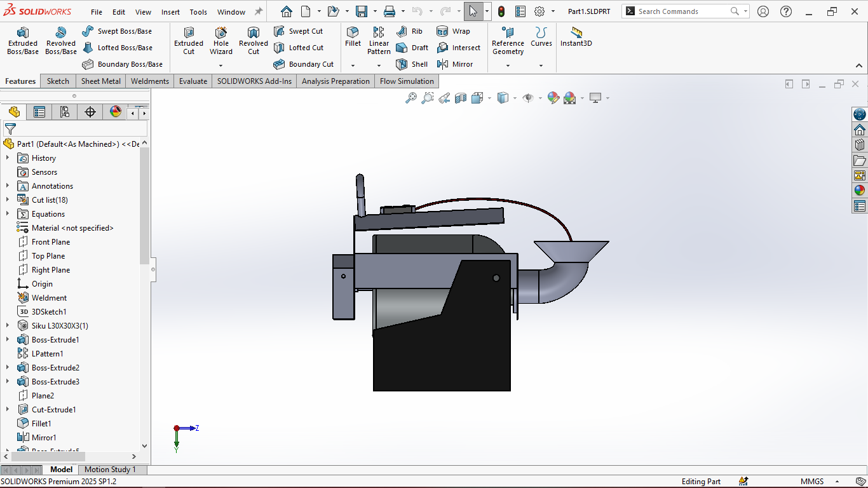Activate the Swept Boss/Base feature
The image size is (868, 488).
coord(117,31)
